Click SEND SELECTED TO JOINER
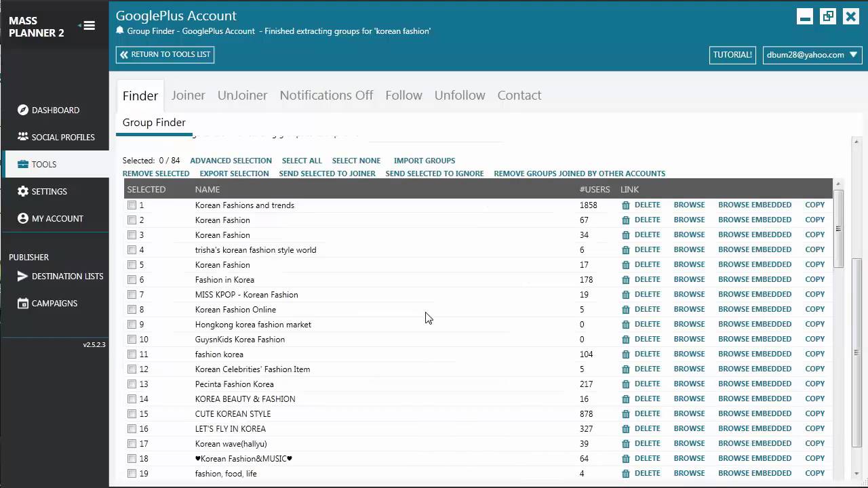 327,174
